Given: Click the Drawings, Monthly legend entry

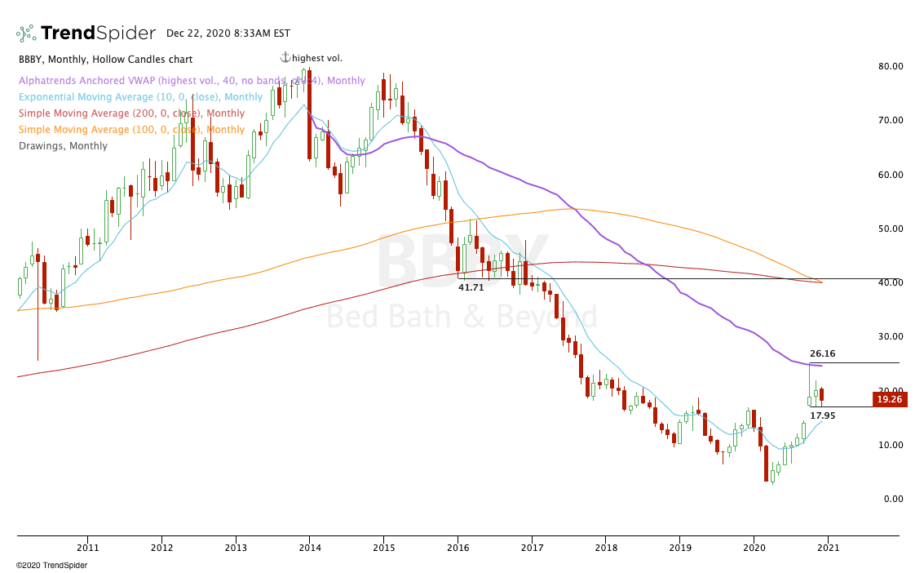Looking at the screenshot, I should (x=63, y=145).
